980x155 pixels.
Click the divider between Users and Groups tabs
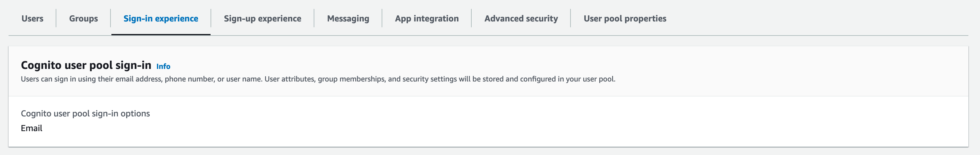pyautogui.click(x=56, y=18)
